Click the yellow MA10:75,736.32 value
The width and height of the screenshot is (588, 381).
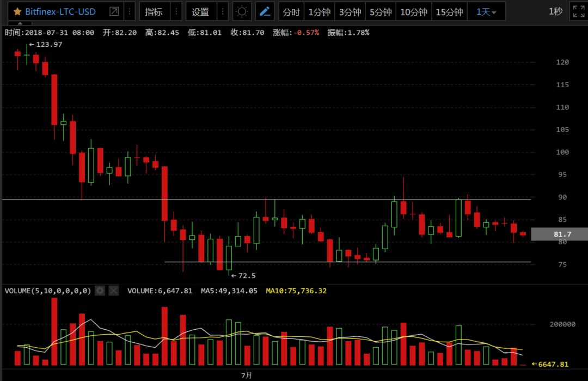pos(296,291)
